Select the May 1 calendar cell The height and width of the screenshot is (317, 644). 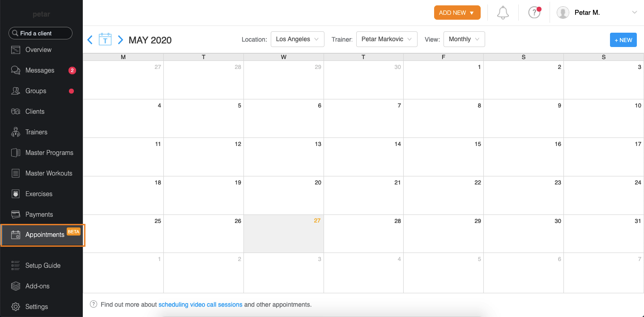(444, 80)
